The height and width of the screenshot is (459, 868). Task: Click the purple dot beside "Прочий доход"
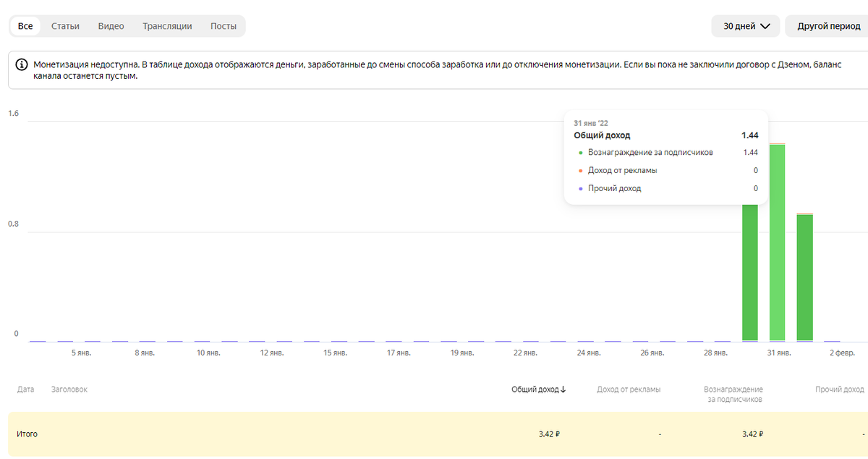(580, 189)
